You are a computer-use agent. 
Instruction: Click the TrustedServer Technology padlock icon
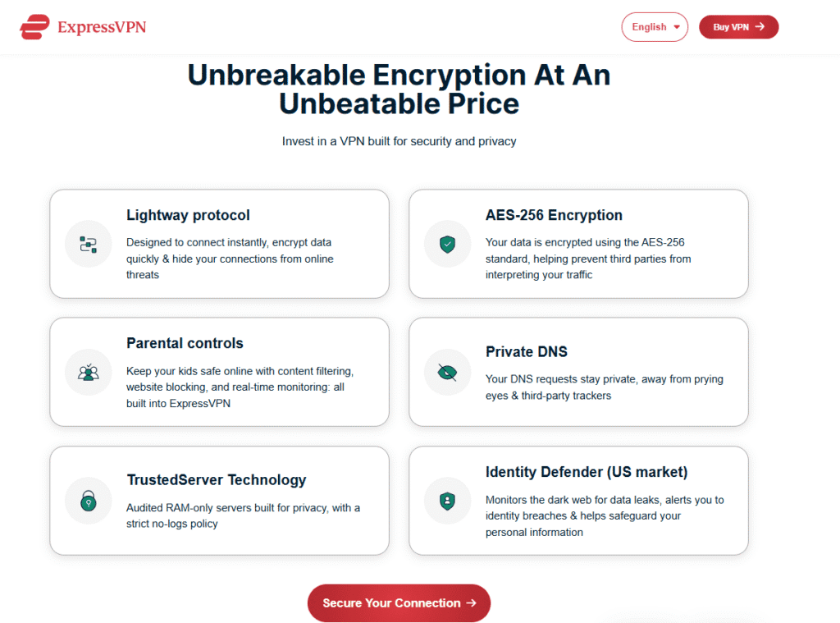tap(88, 501)
